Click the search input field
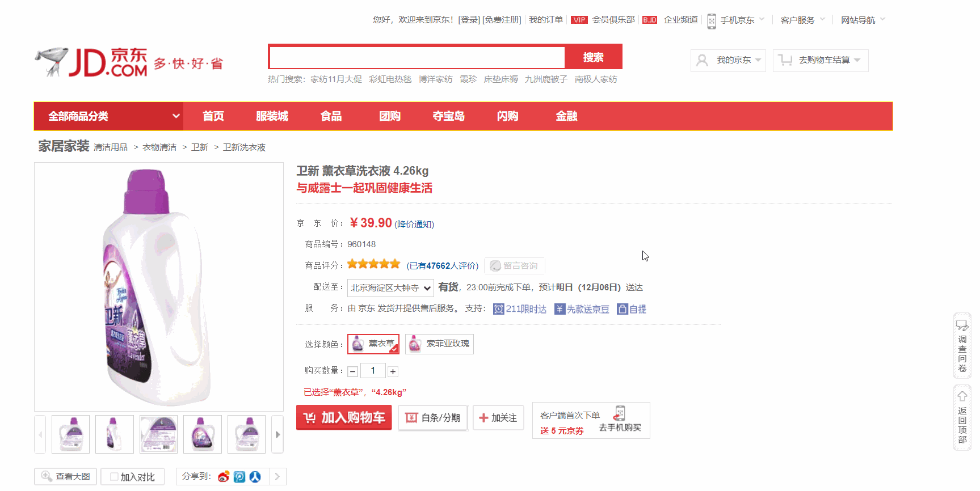The width and height of the screenshot is (980, 491). click(417, 57)
